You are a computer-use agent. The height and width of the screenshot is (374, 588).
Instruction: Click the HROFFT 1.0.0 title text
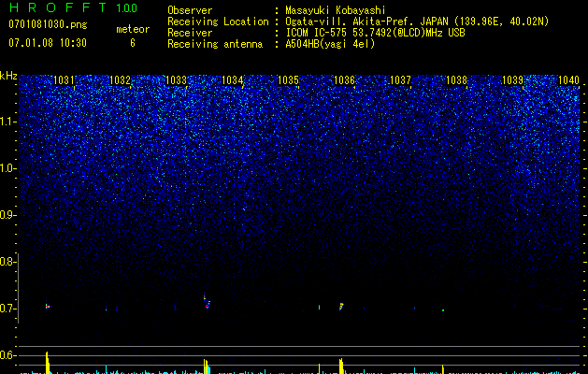tap(73, 7)
